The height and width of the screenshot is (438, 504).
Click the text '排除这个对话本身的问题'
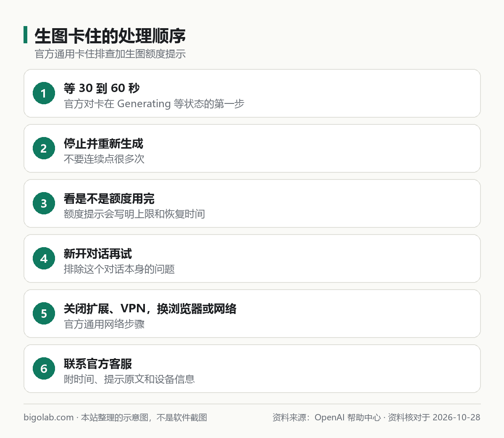point(119,269)
